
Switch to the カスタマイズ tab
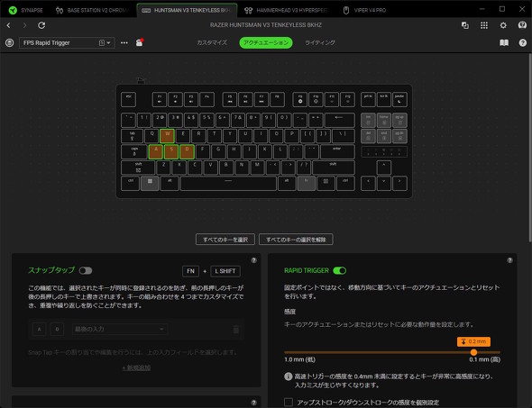[x=212, y=42]
